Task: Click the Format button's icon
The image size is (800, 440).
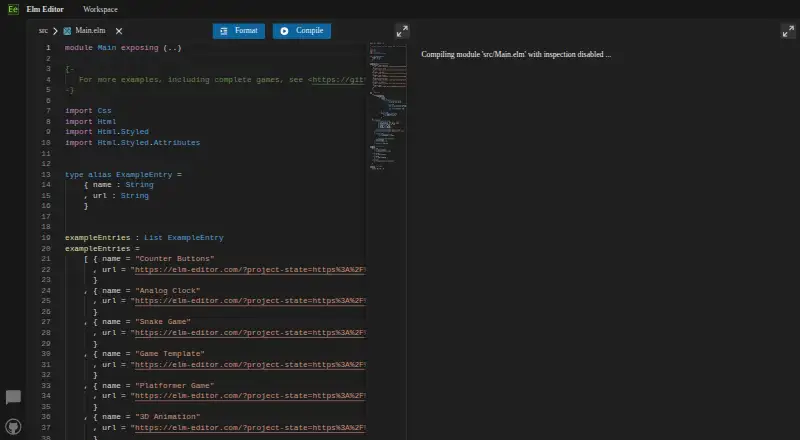Action: [x=223, y=31]
